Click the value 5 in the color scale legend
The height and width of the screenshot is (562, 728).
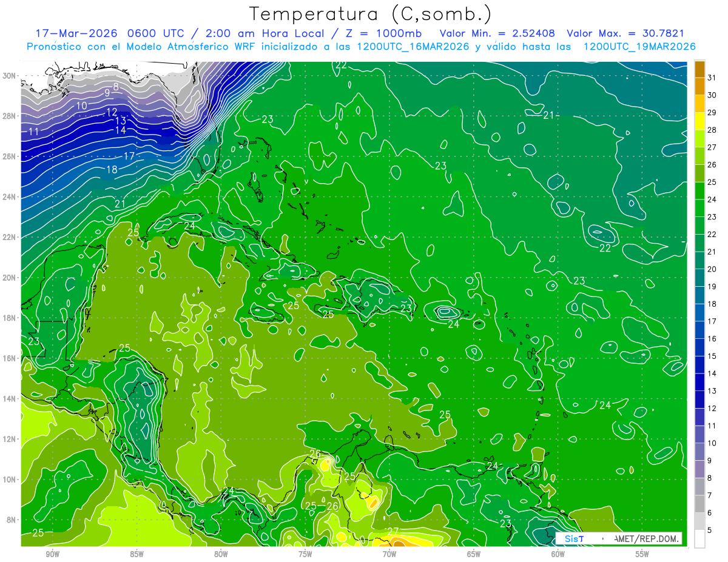coord(710,530)
